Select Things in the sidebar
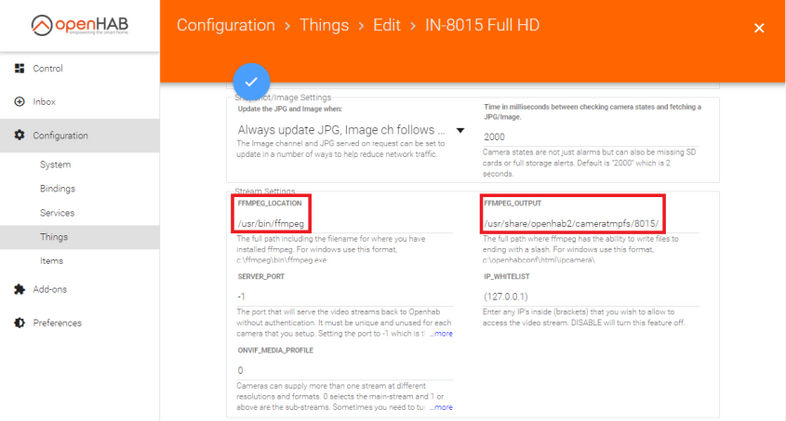 tap(54, 237)
